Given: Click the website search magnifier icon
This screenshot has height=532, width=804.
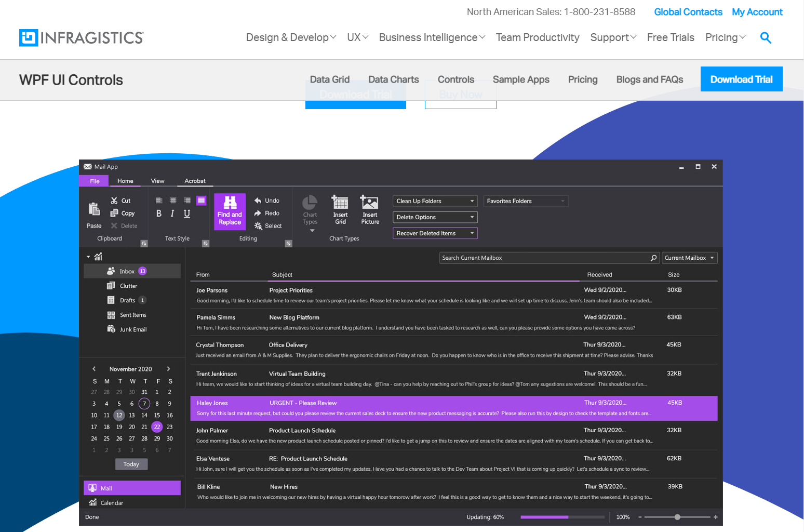Looking at the screenshot, I should [x=766, y=37].
